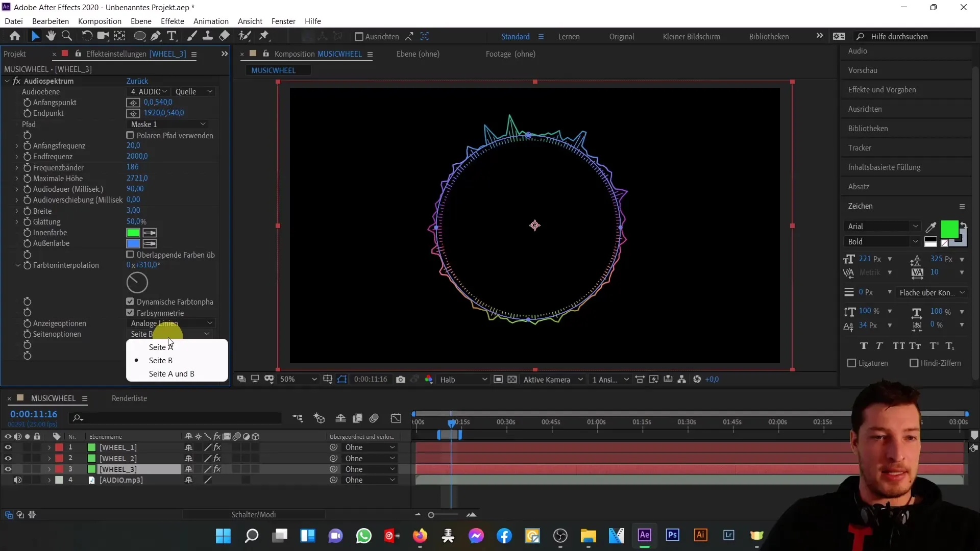
Task: Open WhatsApp from the taskbar
Action: [x=364, y=536]
